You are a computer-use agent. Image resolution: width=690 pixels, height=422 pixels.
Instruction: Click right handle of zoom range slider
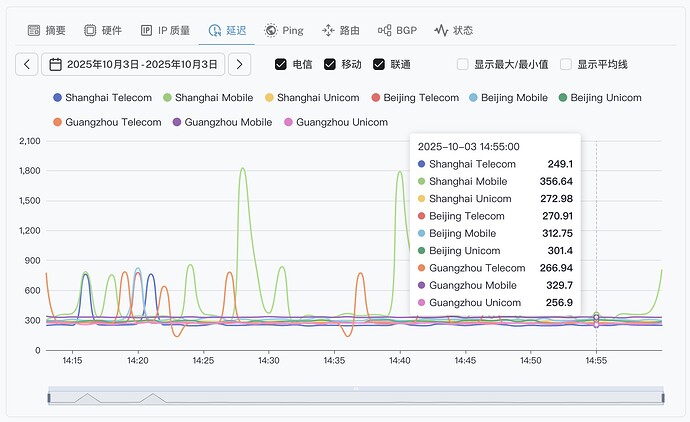pyautogui.click(x=663, y=398)
